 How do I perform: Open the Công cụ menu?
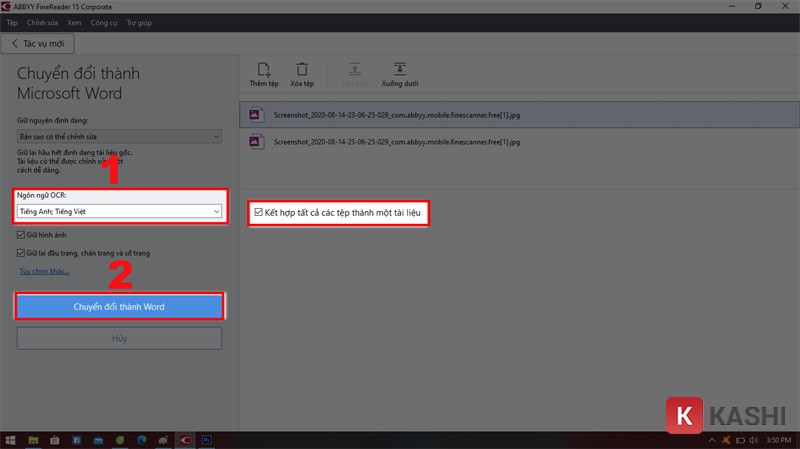[103, 22]
